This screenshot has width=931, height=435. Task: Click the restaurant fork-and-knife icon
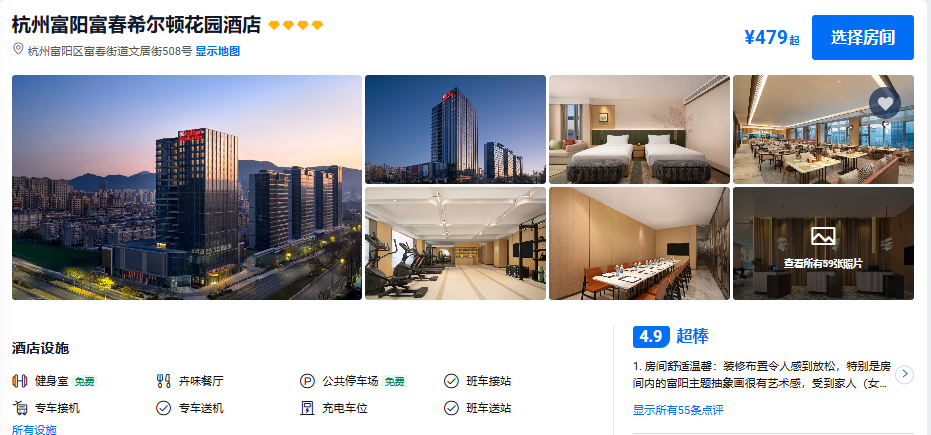(x=163, y=381)
